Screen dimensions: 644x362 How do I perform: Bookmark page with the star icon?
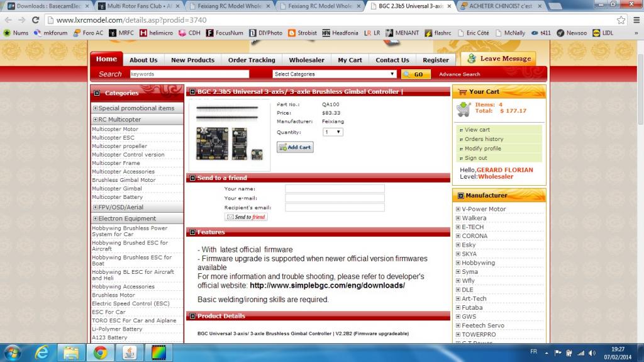(x=621, y=20)
